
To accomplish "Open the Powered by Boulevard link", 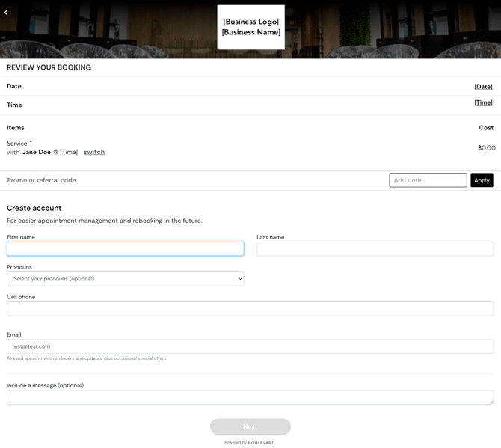I will (250, 443).
